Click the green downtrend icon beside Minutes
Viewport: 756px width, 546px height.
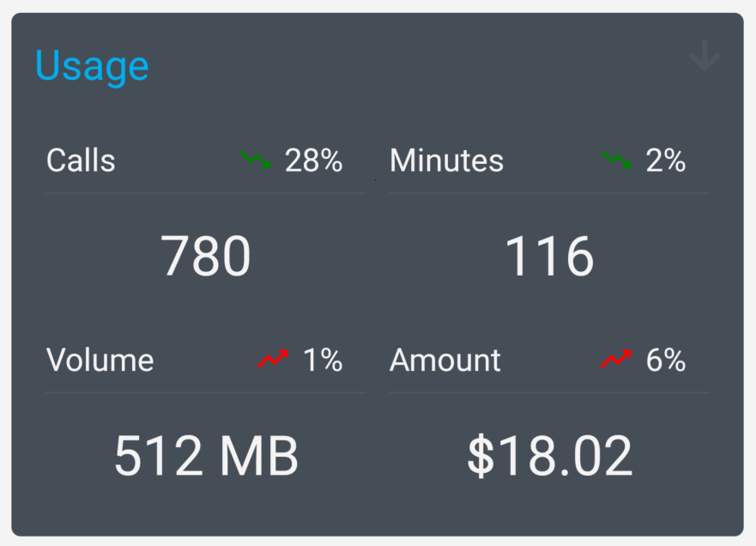(616, 160)
